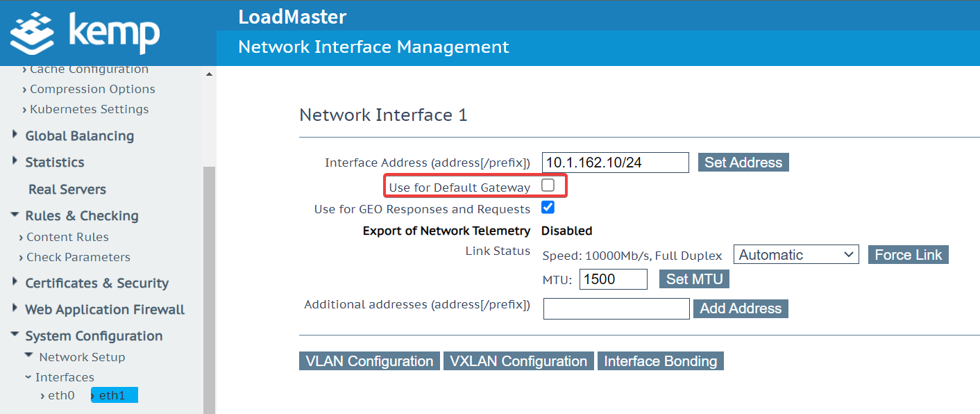Click the Force Link button

tap(908, 255)
